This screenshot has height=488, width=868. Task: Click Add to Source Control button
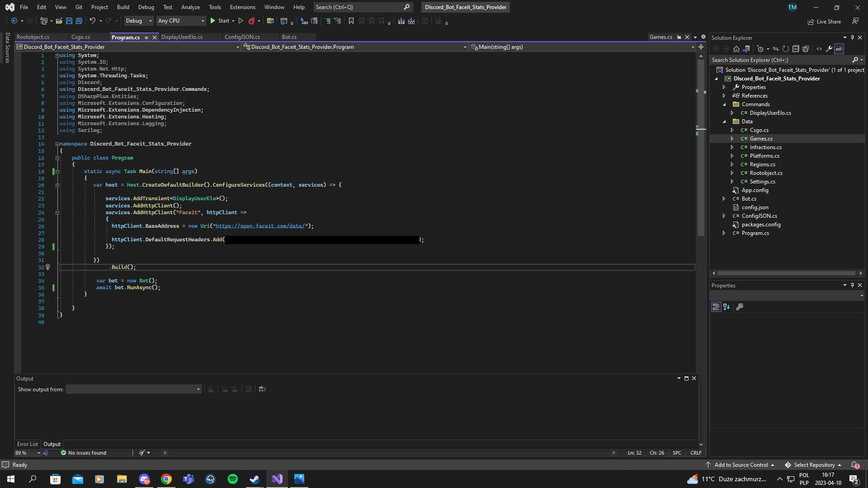point(741,465)
